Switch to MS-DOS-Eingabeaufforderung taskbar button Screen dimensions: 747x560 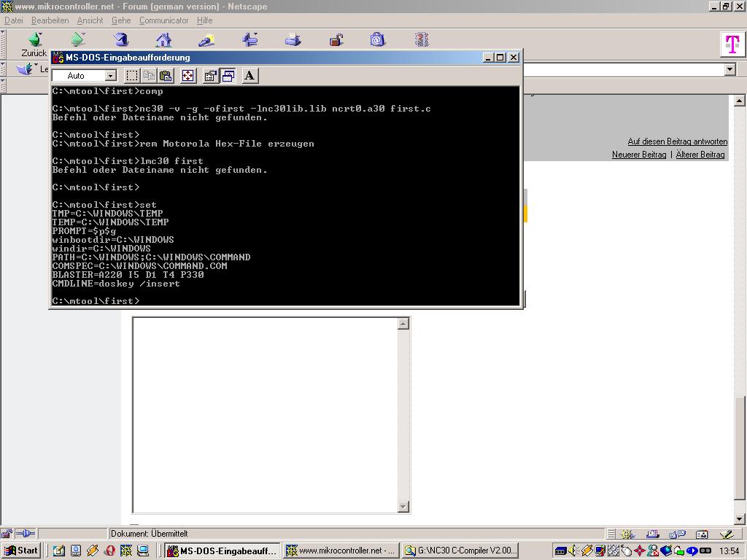click(222, 551)
